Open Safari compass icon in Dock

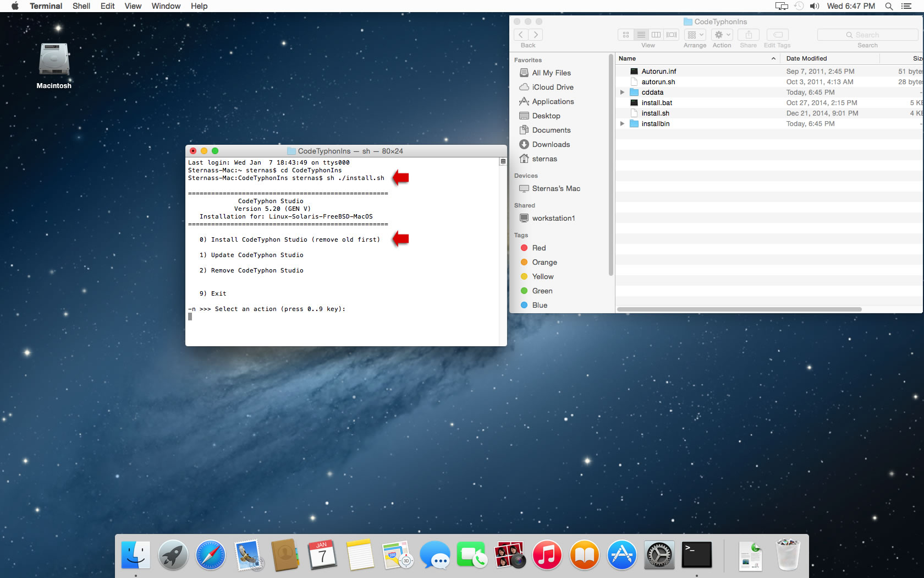[x=210, y=555]
